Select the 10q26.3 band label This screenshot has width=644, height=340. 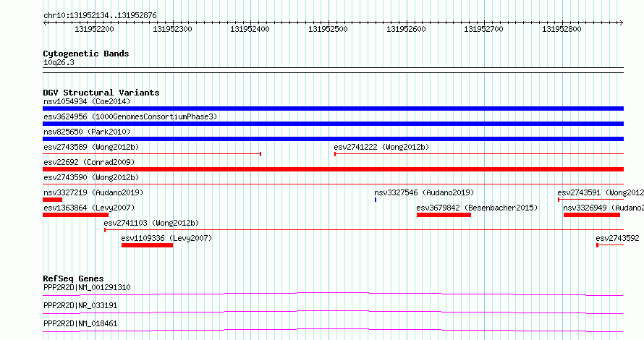pos(59,62)
